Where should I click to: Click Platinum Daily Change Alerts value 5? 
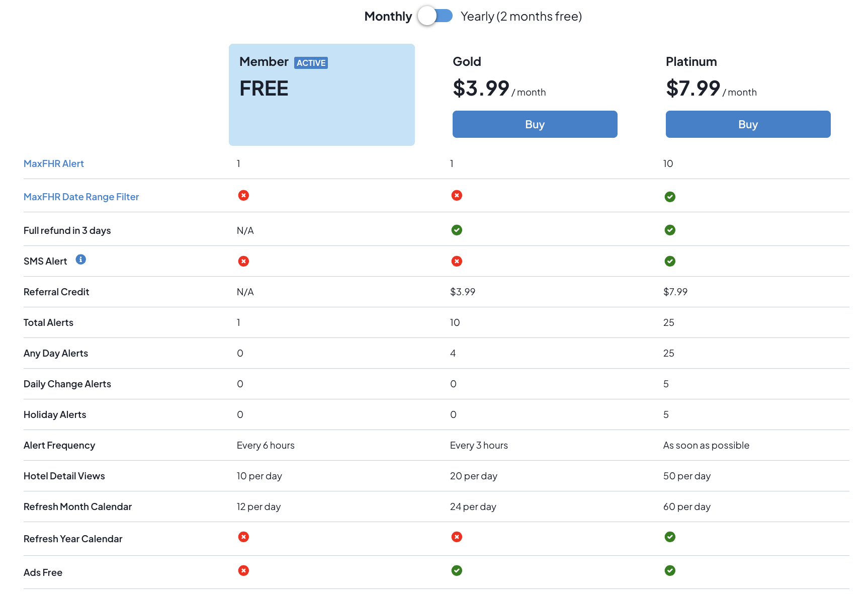pyautogui.click(x=666, y=384)
